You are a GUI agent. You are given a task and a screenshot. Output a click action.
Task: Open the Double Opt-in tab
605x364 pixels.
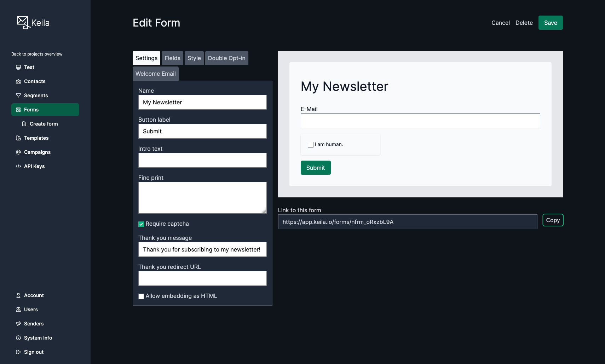(x=226, y=58)
